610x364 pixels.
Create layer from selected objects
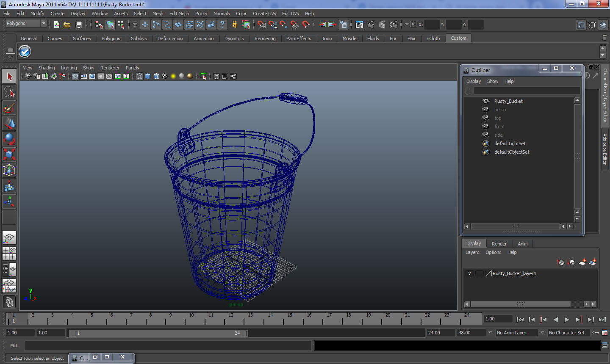tap(593, 262)
